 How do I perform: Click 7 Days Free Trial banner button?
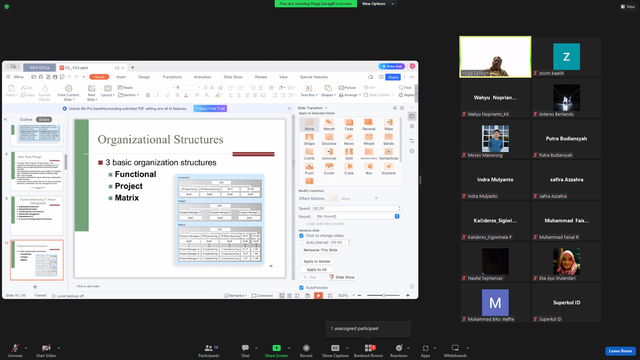pos(210,109)
